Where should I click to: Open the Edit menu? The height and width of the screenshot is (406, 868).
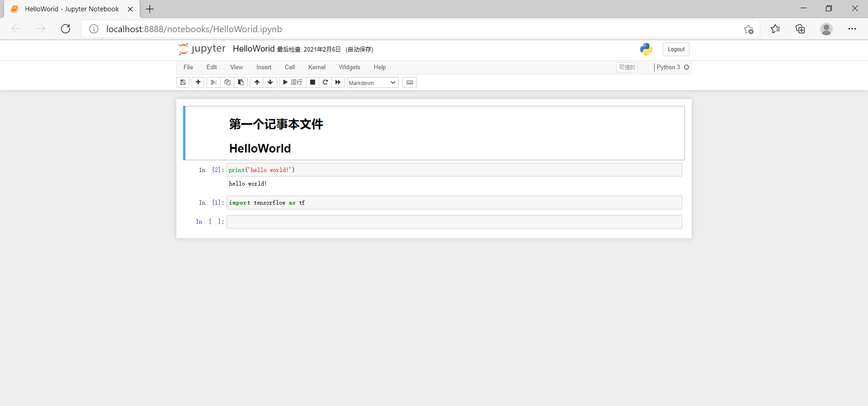(x=212, y=67)
